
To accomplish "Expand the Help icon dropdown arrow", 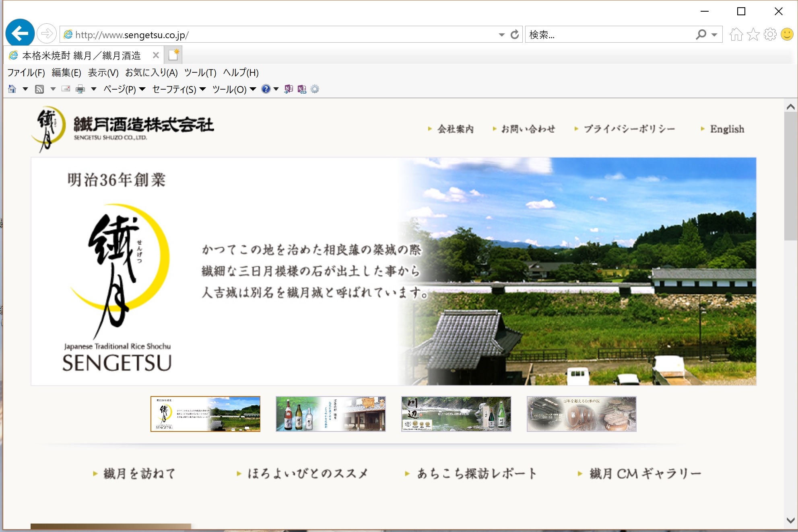I will (276, 89).
